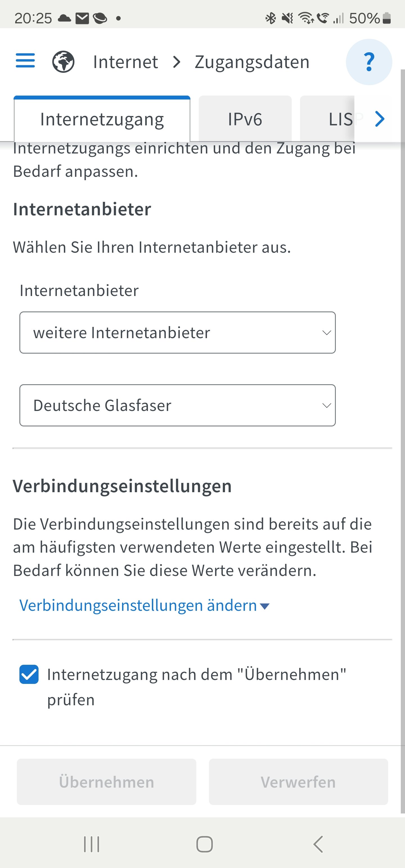Go back with Android back arrow
Viewport: 405px width, 868px height.
pyautogui.click(x=318, y=844)
